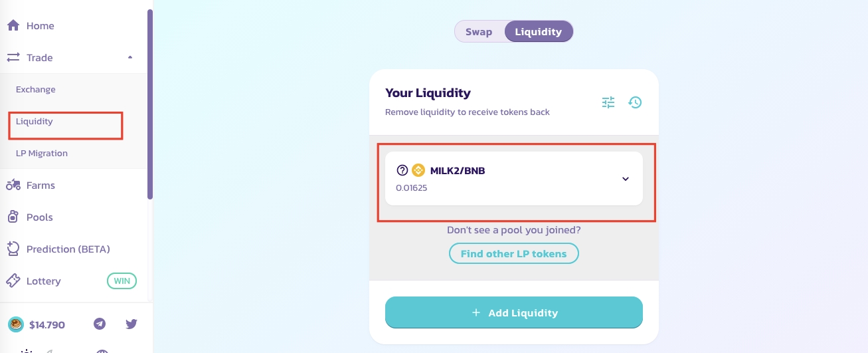Open the Twitter bird icon
868x353 pixels.
(x=131, y=324)
